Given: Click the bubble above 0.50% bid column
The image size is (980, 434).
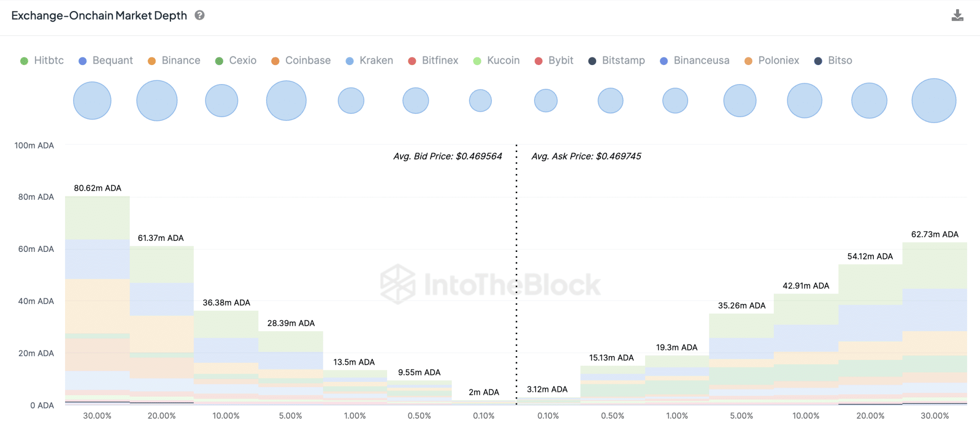Looking at the screenshot, I should coord(416,100).
